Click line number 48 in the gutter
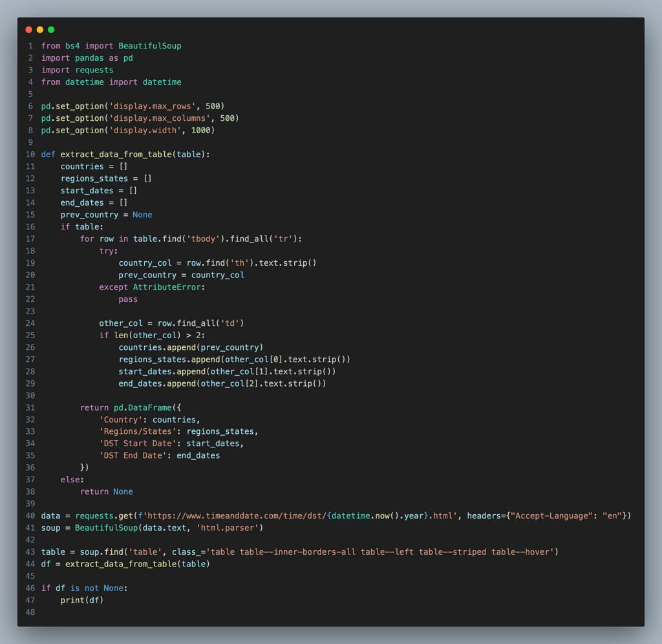Image resolution: width=662 pixels, height=644 pixels. click(30, 612)
